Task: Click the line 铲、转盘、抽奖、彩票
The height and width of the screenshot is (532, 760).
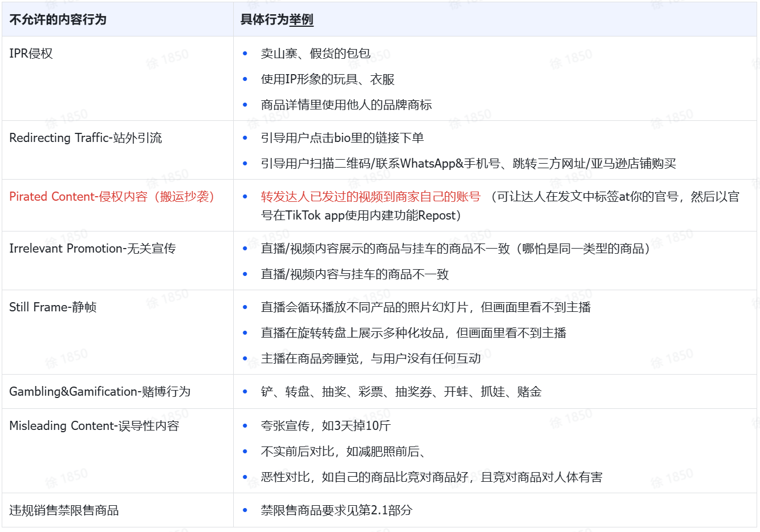Action: pos(401,392)
